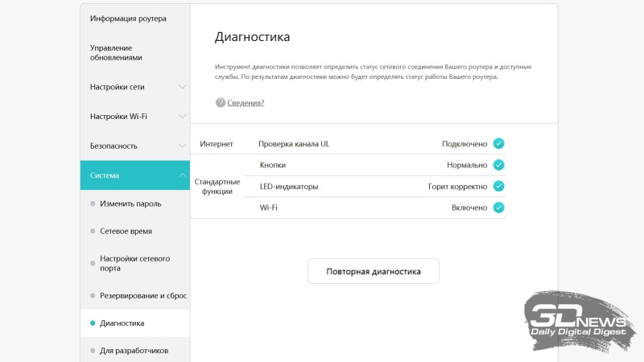
Task: Click the Internet status checkmark icon
Action: 498,144
